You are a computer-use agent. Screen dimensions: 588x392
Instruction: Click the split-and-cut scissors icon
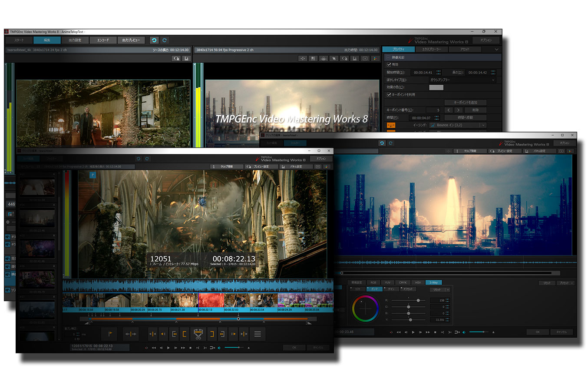[x=198, y=334]
